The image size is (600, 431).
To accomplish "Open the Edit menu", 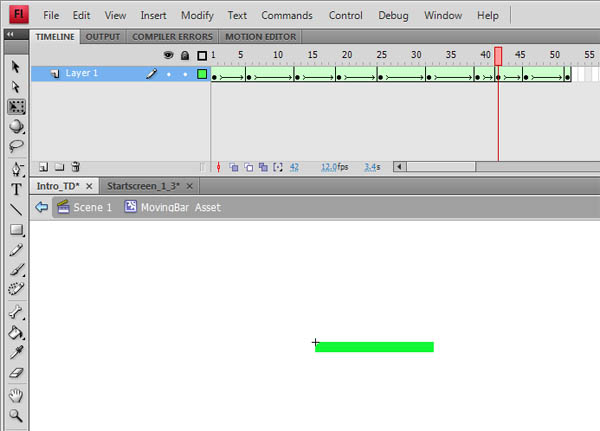I will point(81,15).
